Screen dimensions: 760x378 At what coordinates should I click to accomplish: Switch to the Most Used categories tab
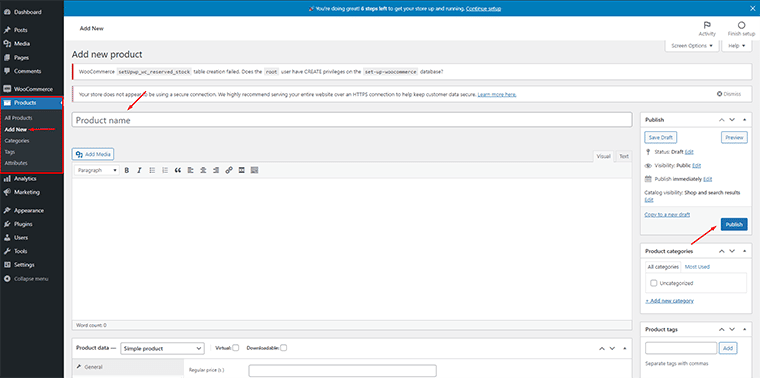tap(697, 267)
